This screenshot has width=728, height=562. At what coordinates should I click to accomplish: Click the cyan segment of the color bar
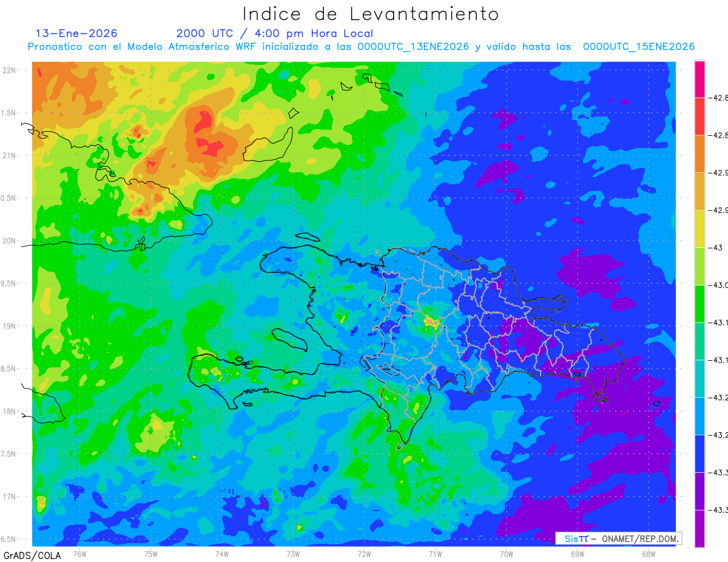click(699, 378)
